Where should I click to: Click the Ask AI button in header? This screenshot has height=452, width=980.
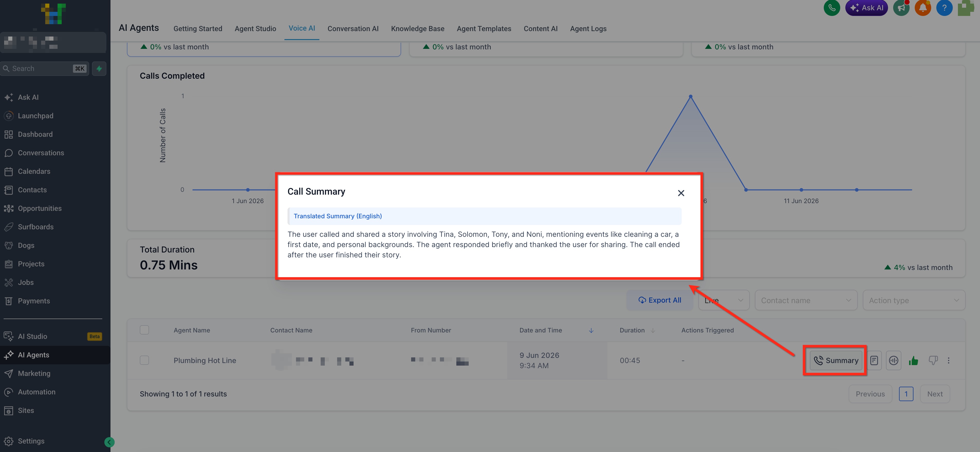pyautogui.click(x=866, y=8)
